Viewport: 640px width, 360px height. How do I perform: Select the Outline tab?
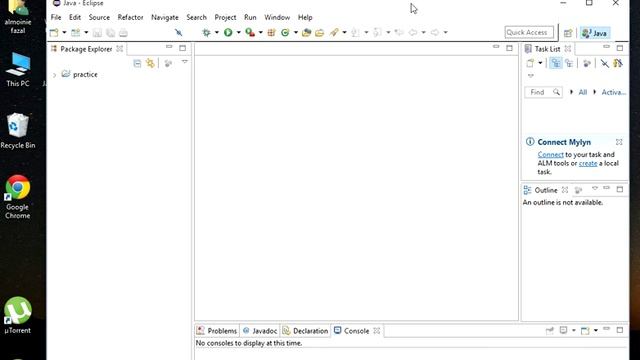546,190
